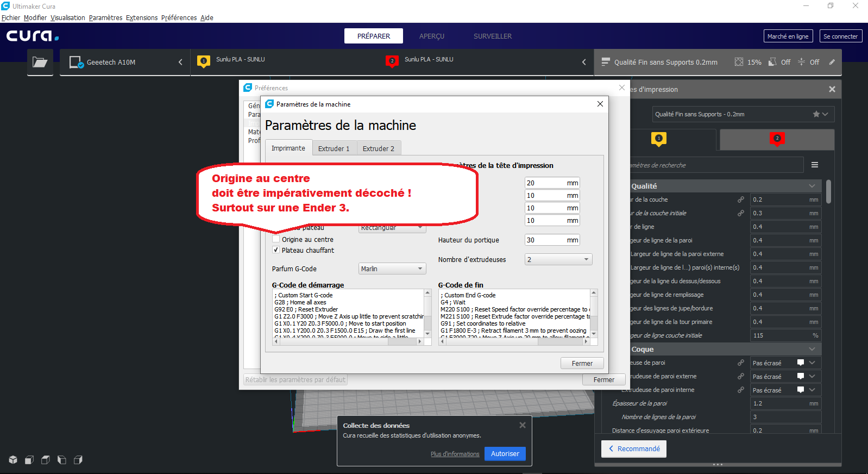Close the Paramètres de la machine dialog

click(600, 104)
